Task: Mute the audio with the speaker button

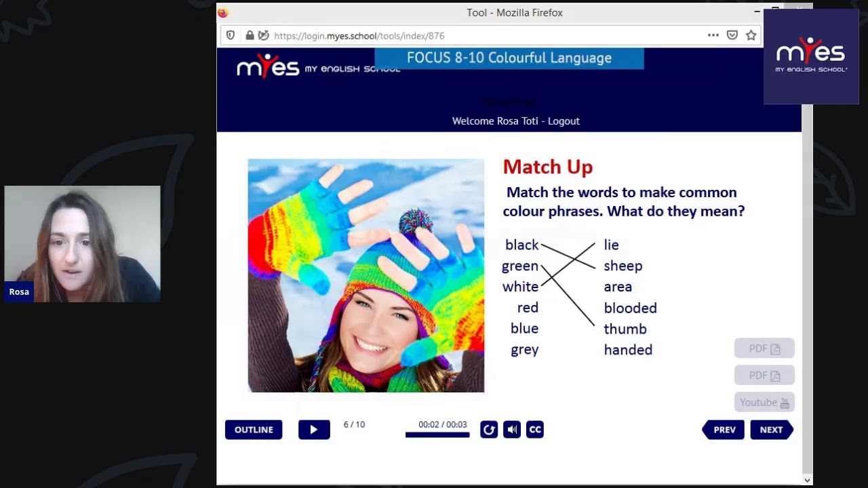Action: (x=512, y=430)
